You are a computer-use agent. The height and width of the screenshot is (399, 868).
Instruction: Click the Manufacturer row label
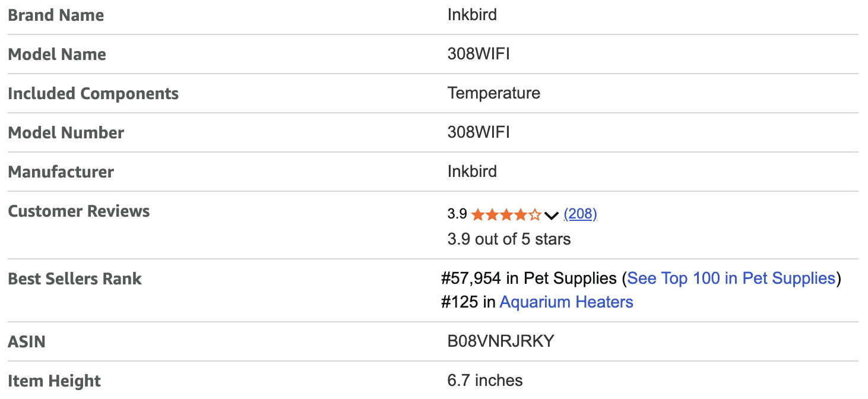[x=61, y=172]
